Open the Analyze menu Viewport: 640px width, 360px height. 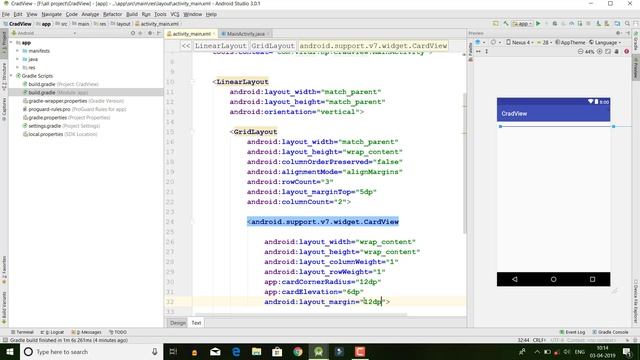[x=90, y=14]
